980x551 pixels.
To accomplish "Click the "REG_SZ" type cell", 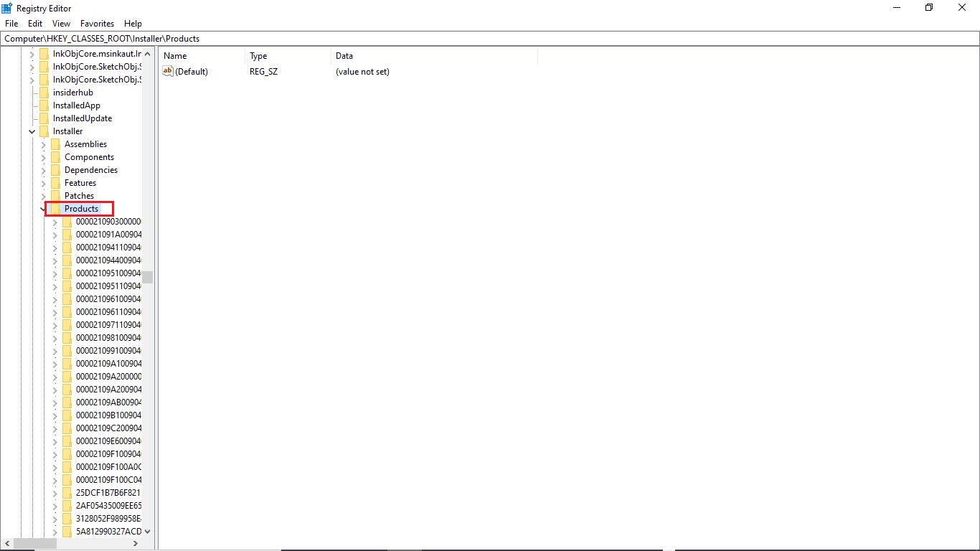I will pyautogui.click(x=264, y=72).
